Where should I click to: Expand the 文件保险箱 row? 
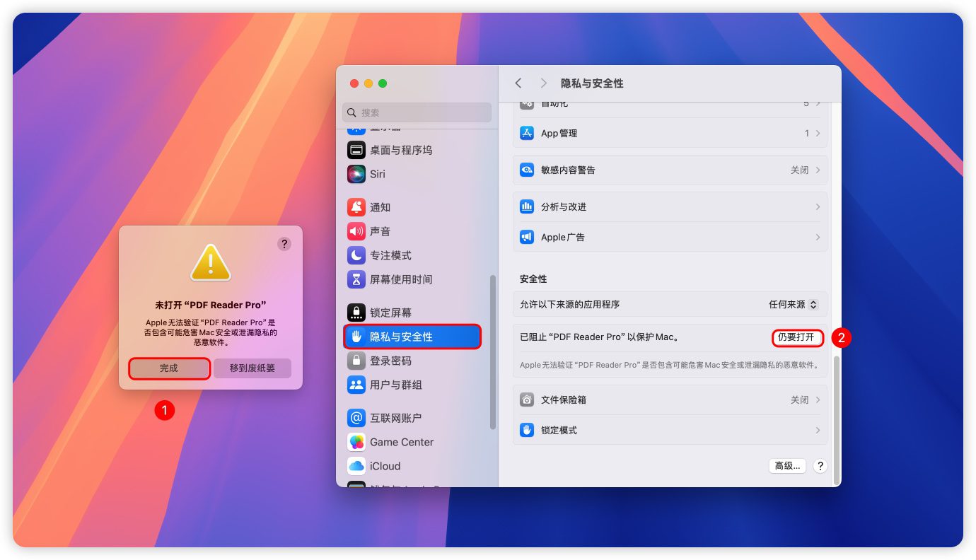[669, 400]
